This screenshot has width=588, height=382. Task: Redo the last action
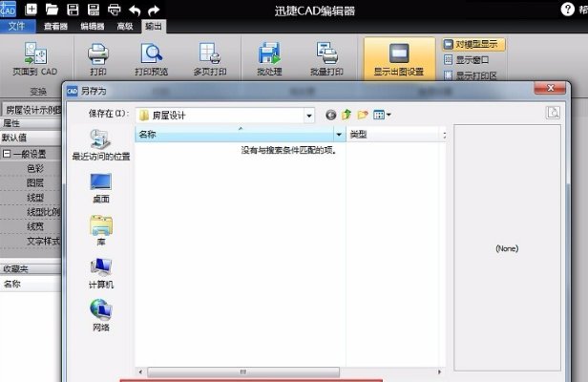(x=154, y=10)
